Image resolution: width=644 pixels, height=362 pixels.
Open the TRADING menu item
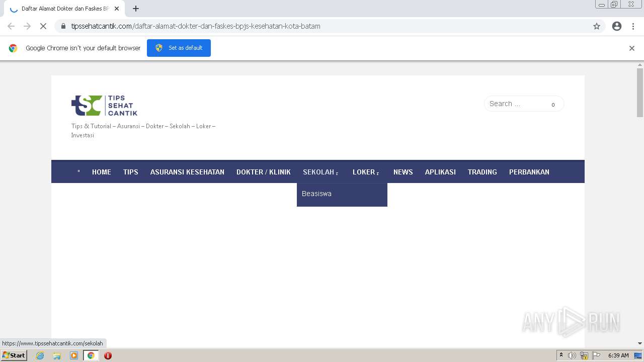point(482,172)
